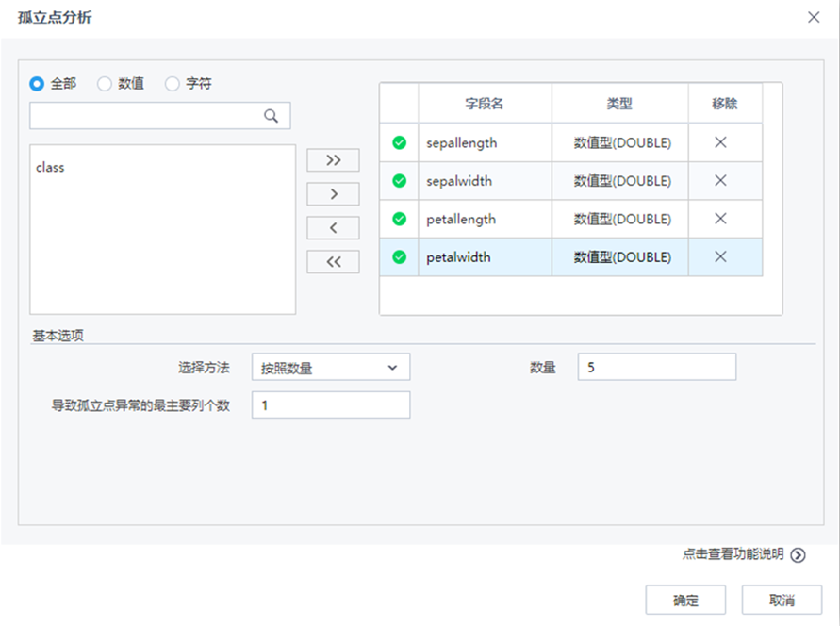Select the 数值 radio button
The image size is (840, 626).
(x=104, y=83)
